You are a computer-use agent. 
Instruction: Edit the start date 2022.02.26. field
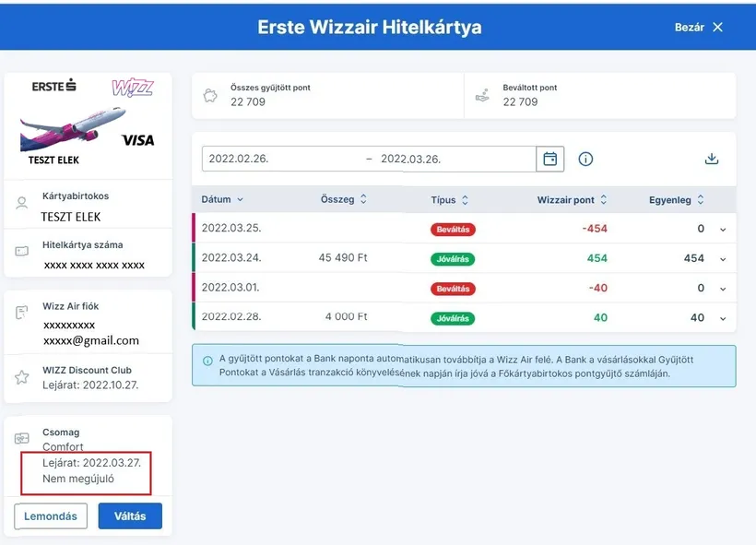click(277, 159)
